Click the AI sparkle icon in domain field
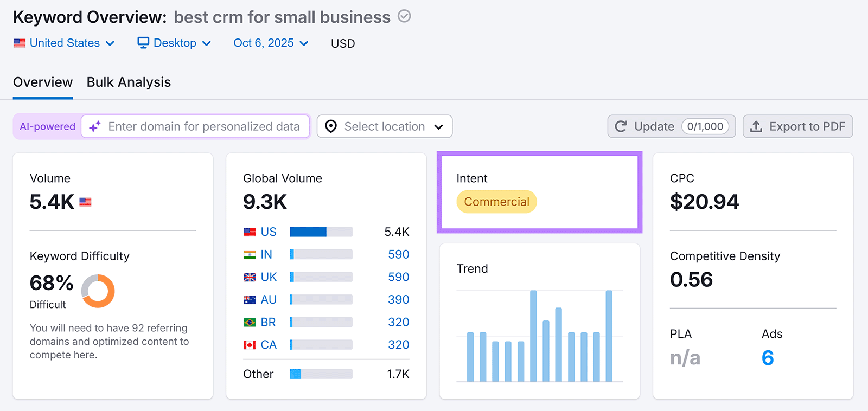Screen dimensions: 868x411 [95, 126]
